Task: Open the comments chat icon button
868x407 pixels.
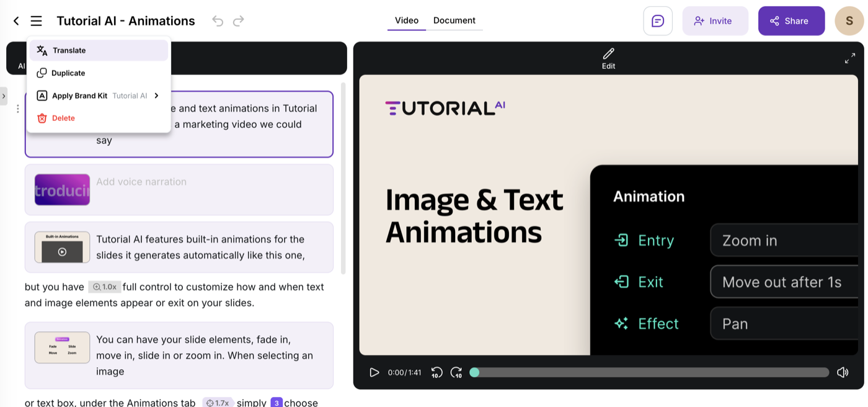Action: [658, 21]
